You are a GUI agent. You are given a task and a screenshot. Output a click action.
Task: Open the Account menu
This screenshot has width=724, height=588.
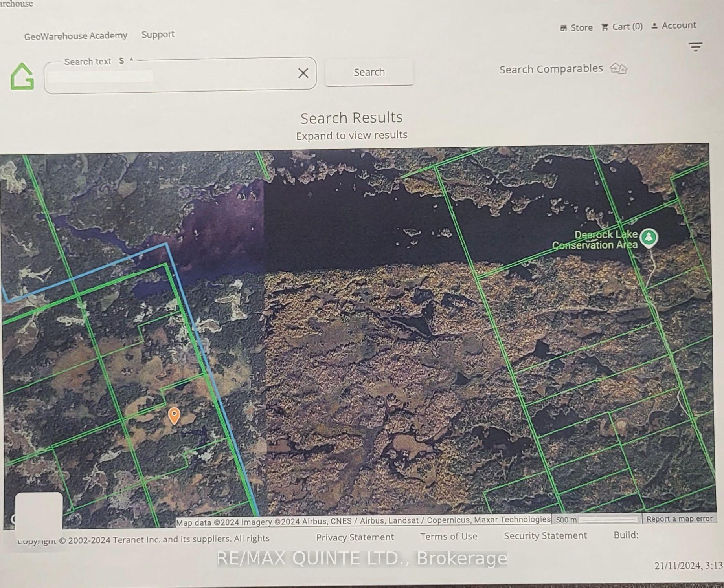(674, 26)
